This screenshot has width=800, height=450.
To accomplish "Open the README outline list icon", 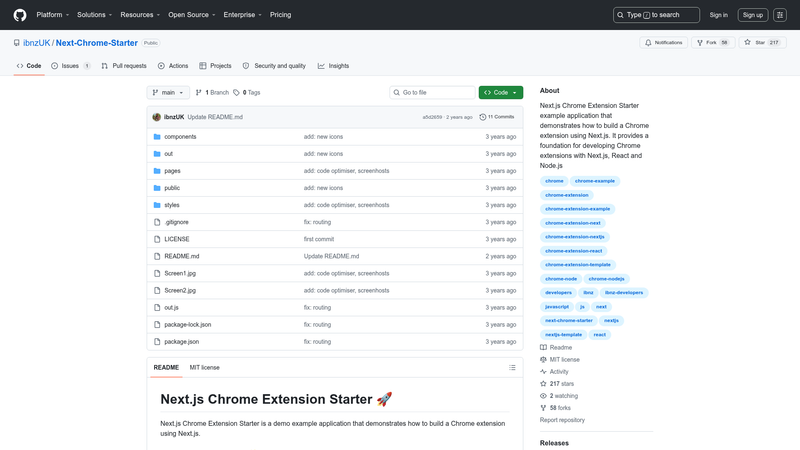I will 512,367.
